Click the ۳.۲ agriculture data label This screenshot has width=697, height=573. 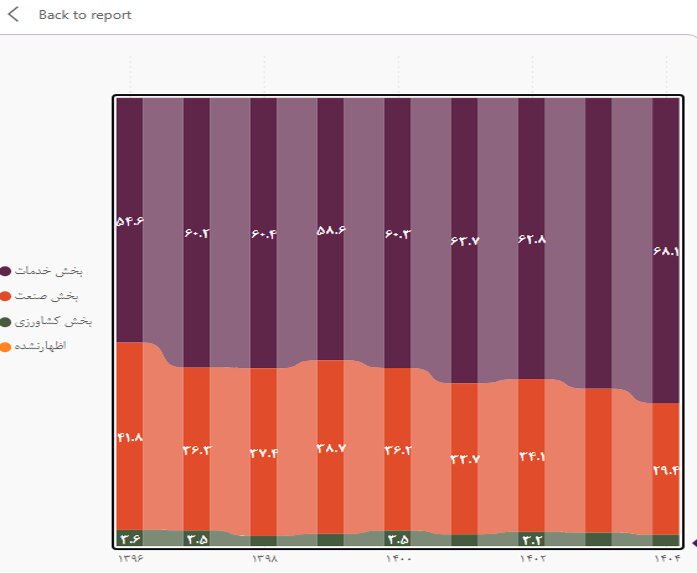point(532,540)
